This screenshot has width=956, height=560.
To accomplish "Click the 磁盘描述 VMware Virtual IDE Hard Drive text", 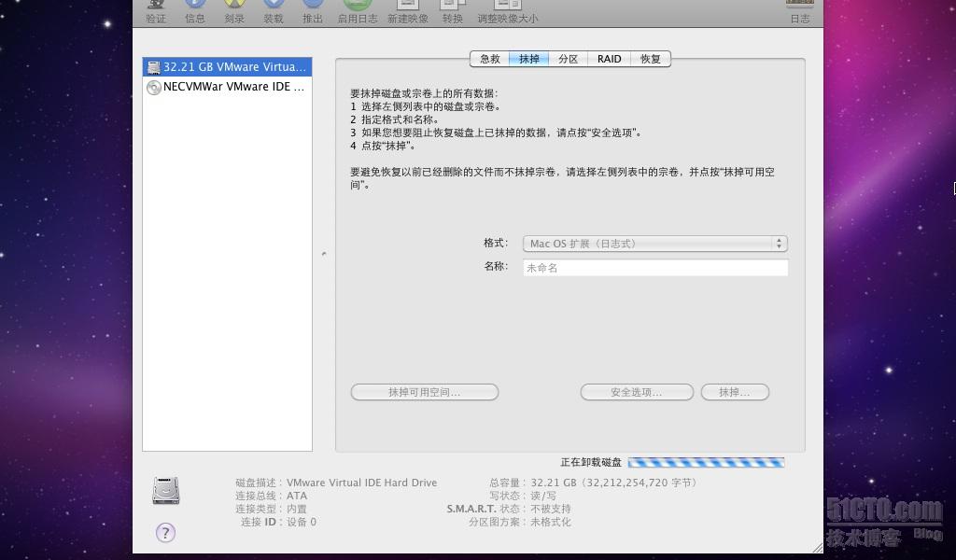I will coord(336,483).
